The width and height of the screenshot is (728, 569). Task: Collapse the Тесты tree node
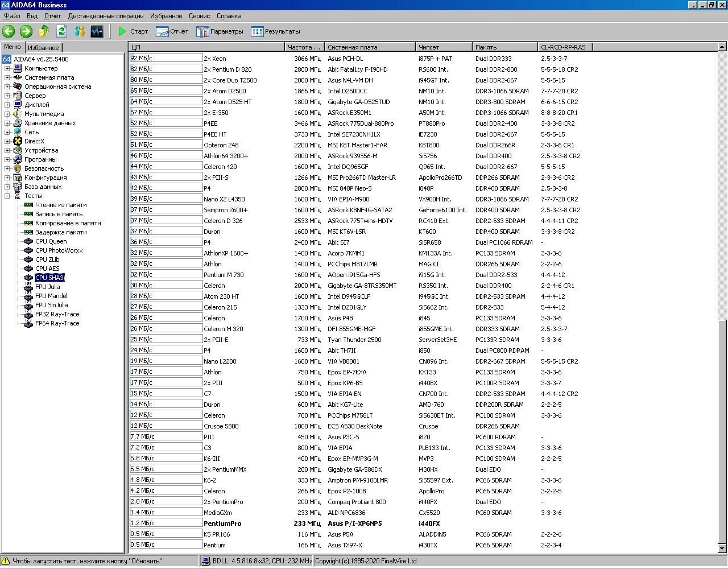click(7, 196)
